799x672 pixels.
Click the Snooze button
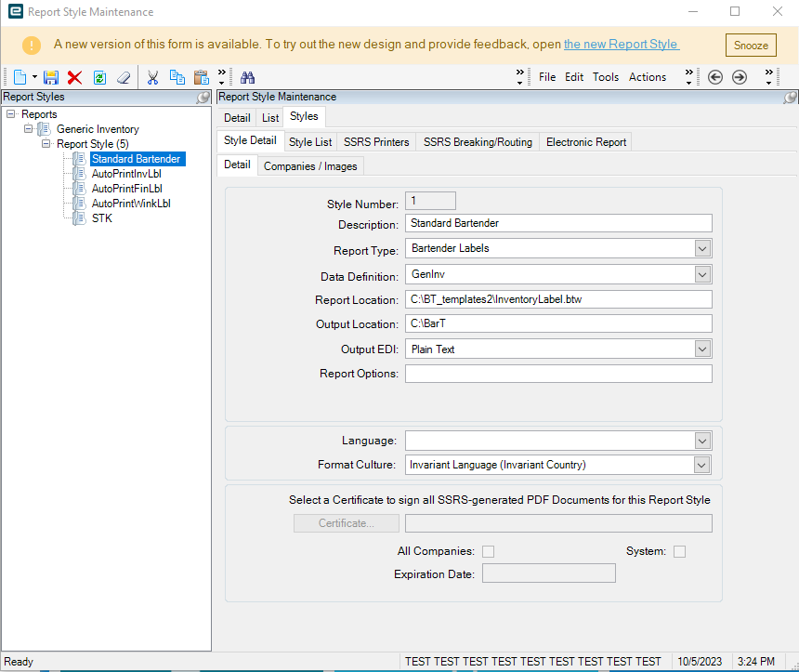tap(751, 45)
